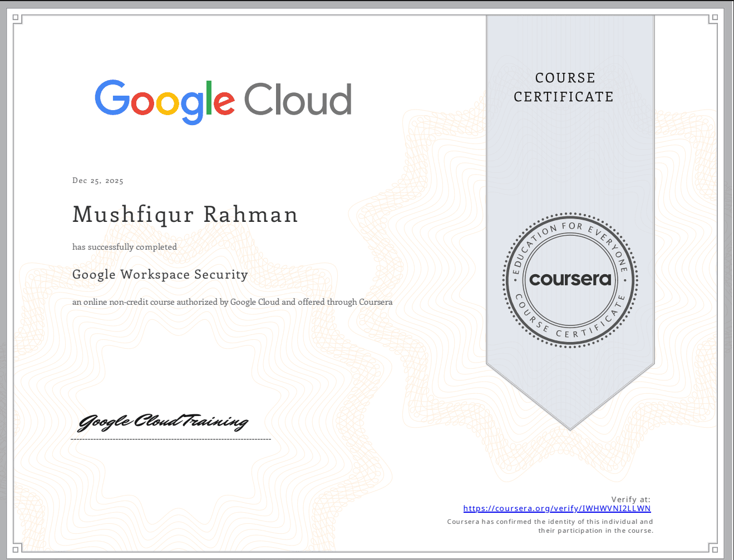734x560 pixels.
Task: Click the Coursera identity confirmation statement
Action: pyautogui.click(x=550, y=526)
